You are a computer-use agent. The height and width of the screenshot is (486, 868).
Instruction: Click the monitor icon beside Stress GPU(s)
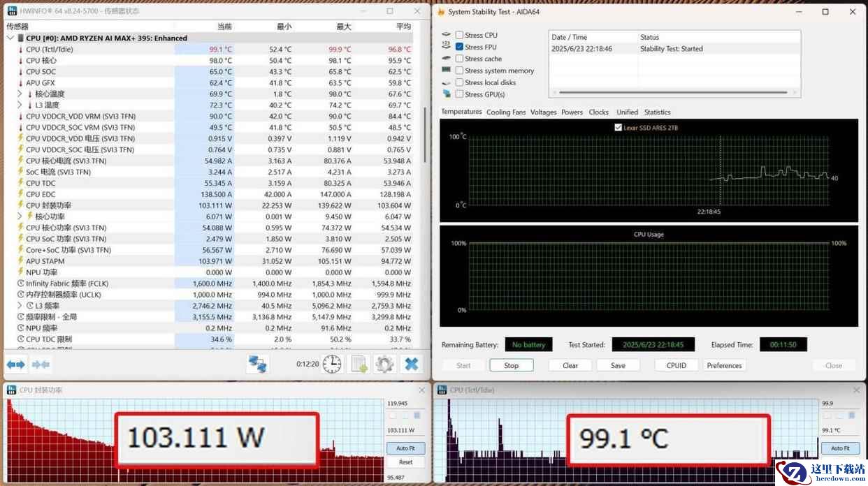coord(446,94)
